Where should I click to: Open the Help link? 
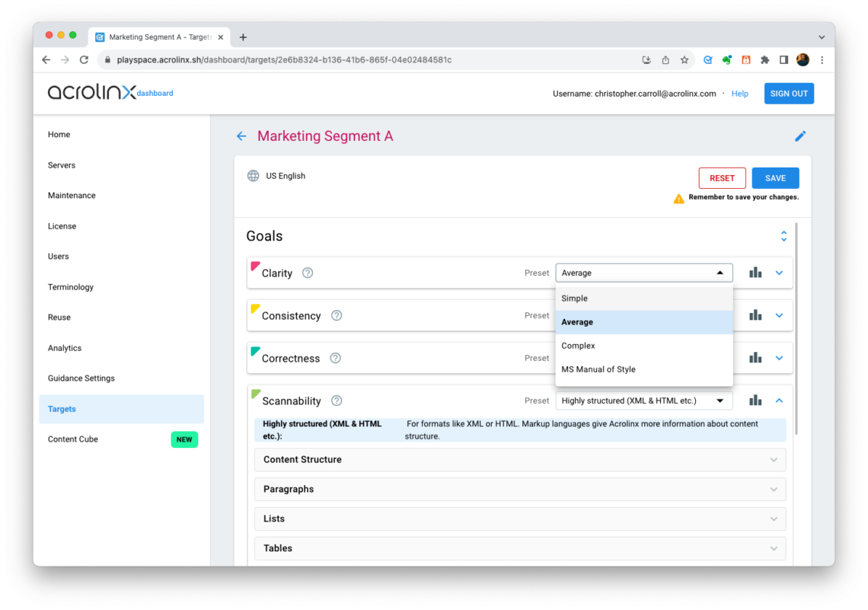(x=739, y=94)
